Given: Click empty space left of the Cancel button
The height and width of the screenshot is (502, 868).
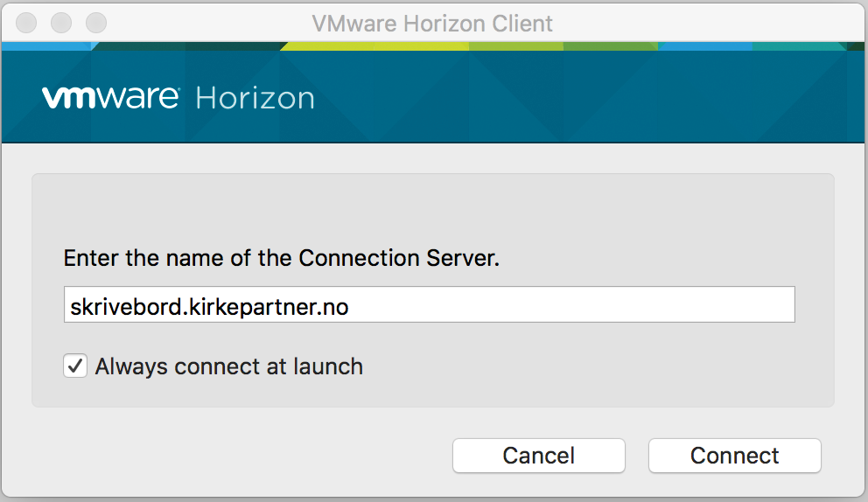Looking at the screenshot, I should 245,456.
